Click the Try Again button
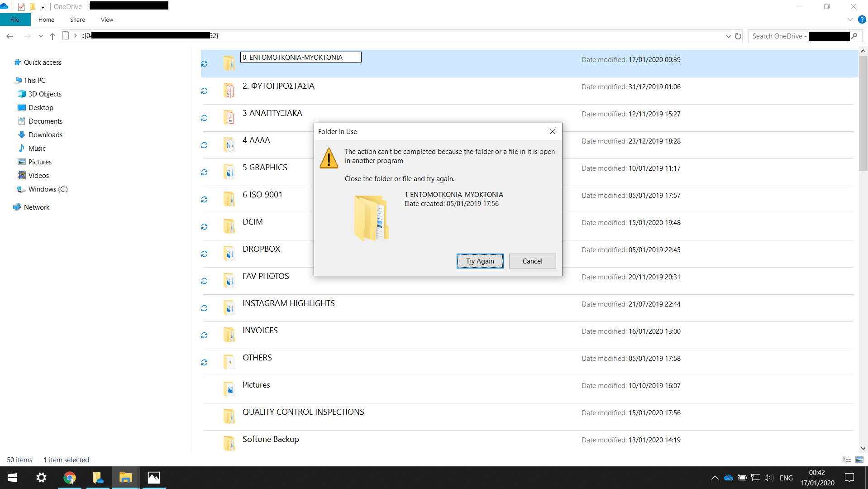 480,261
